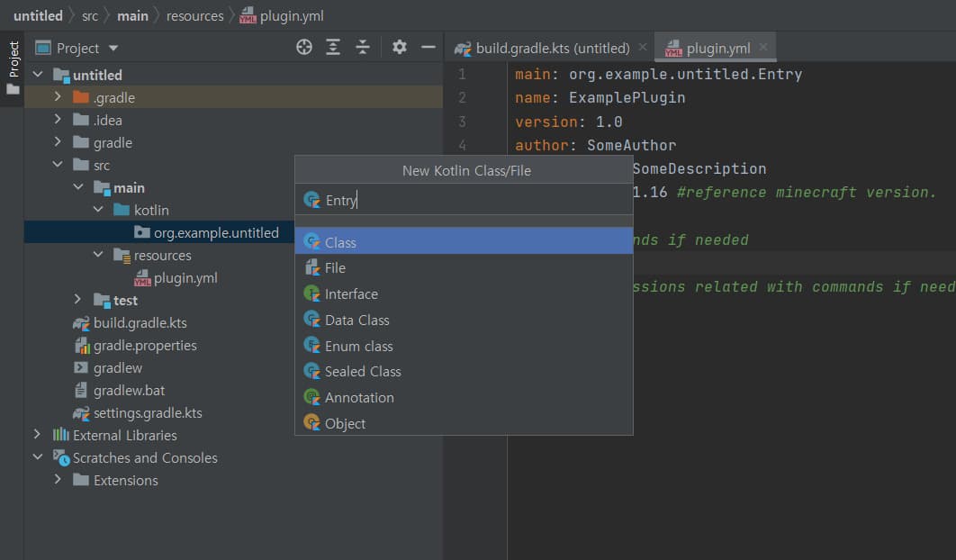956x560 pixels.
Task: Select settings.gradle.kts in project tree
Action: [x=148, y=413]
